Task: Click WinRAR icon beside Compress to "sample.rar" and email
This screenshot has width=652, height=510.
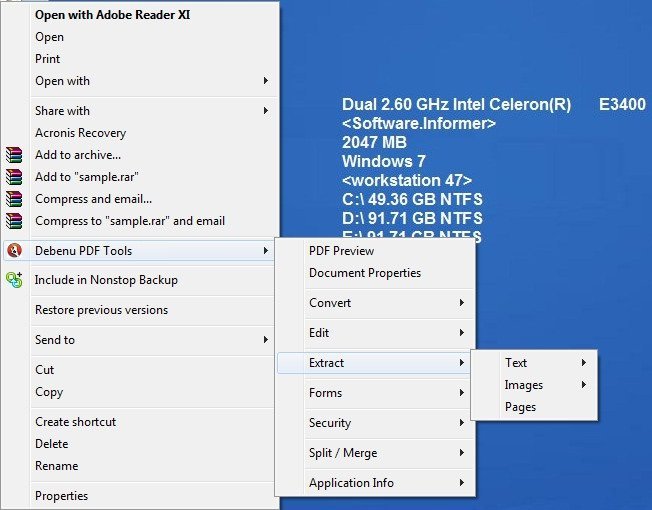Action: coord(14,221)
